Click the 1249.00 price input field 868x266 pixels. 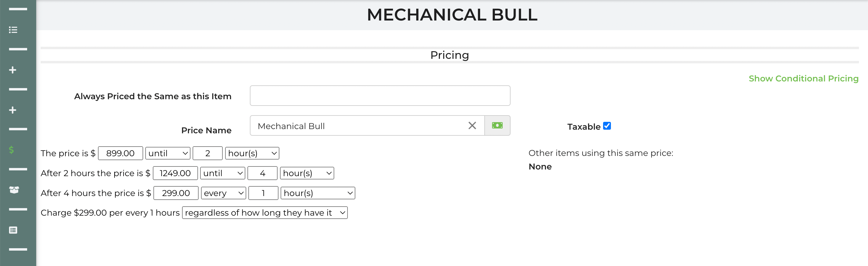(175, 173)
